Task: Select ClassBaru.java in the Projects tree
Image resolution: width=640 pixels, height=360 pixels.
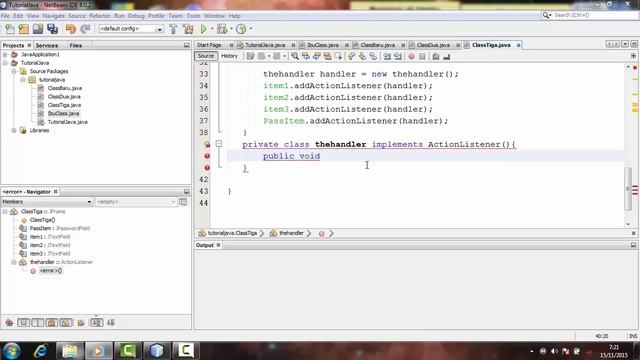Action: pos(64,88)
